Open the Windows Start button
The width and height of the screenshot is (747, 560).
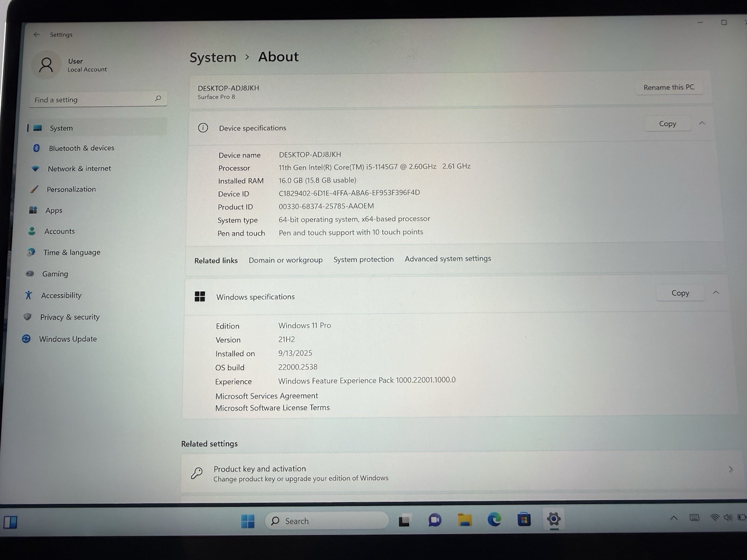(x=247, y=521)
